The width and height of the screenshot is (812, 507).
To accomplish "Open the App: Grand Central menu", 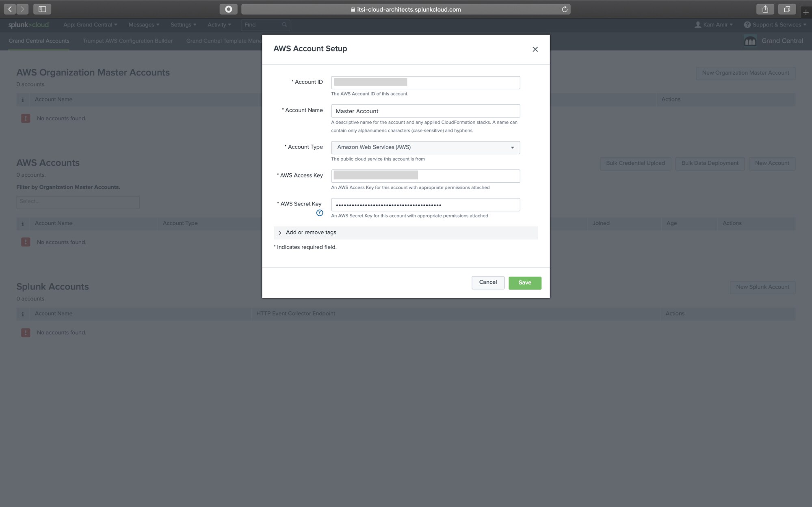I will point(90,25).
